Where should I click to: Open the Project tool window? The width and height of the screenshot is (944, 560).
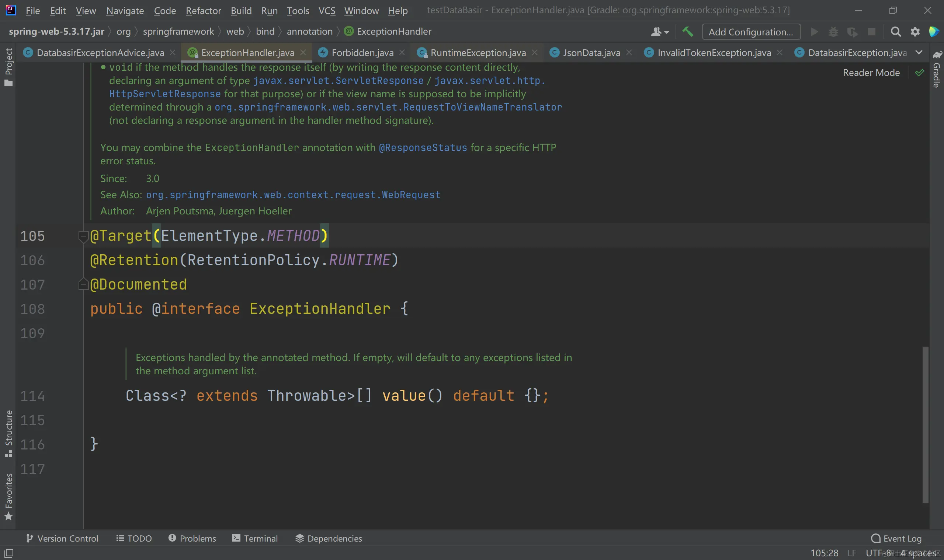tap(8, 67)
